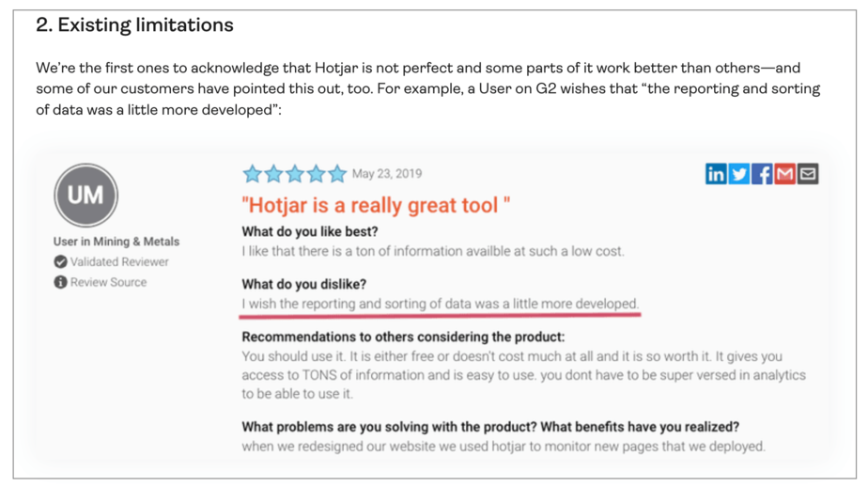Click the Facebook share icon
This screenshot has width=868, height=487.
(762, 174)
